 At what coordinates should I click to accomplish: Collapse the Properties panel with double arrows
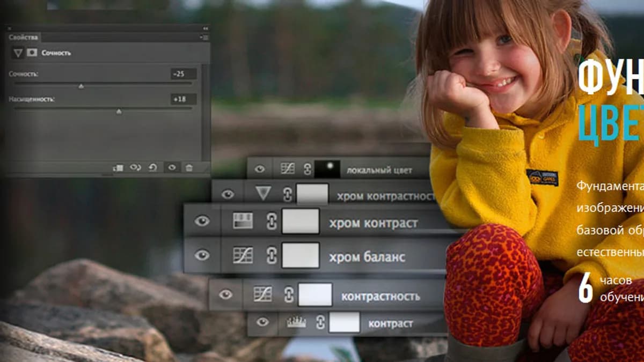click(205, 28)
